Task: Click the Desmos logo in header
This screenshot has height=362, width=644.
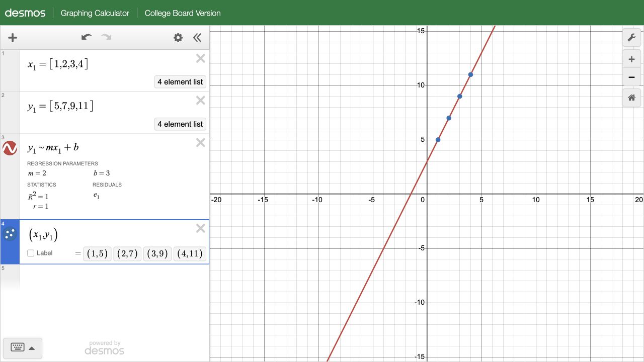Action: click(x=25, y=13)
